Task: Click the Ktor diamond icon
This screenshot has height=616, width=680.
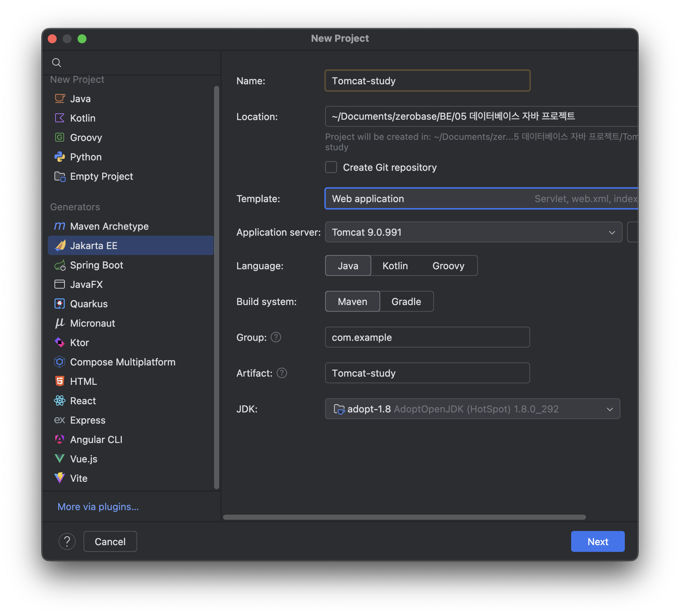Action: tap(60, 342)
